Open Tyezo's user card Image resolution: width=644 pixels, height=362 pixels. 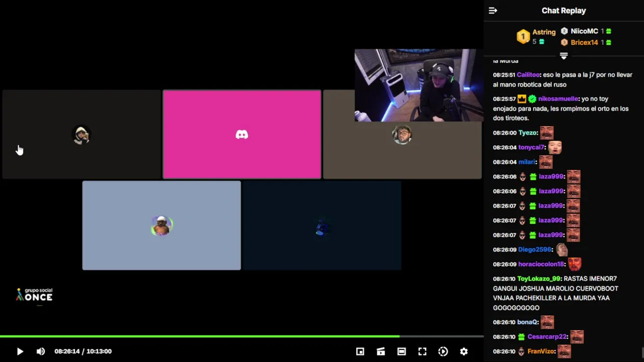point(528,133)
